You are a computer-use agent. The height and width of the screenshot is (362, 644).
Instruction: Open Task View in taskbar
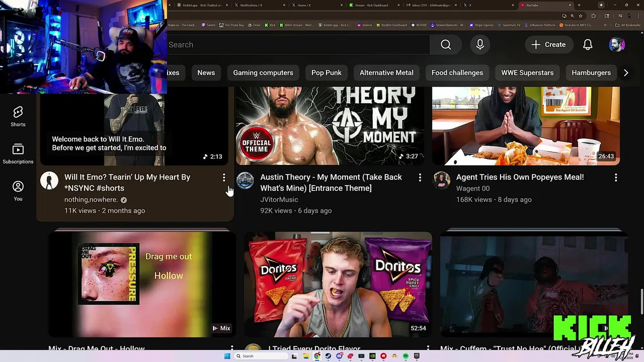coord(294,356)
